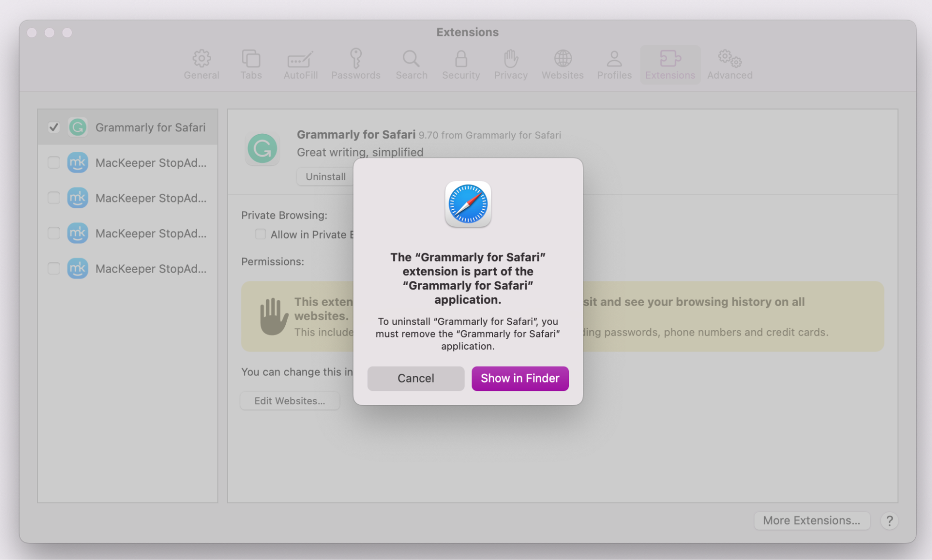Click the Private Browsing: label
Image resolution: width=932 pixels, height=560 pixels.
284,215
